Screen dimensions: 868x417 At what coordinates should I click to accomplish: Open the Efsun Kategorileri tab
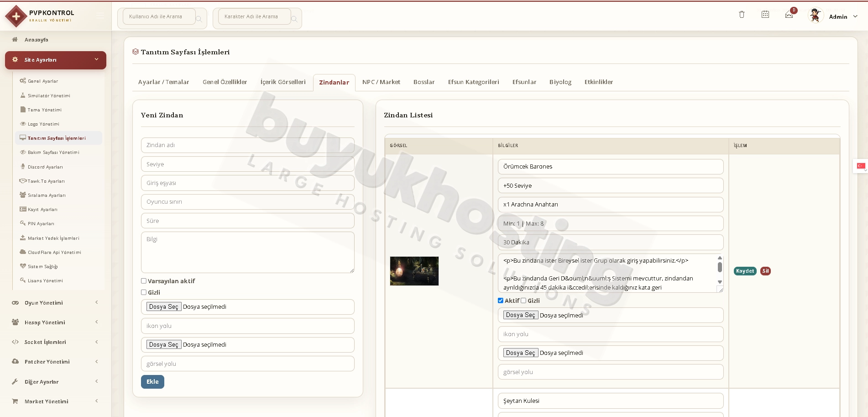click(473, 82)
